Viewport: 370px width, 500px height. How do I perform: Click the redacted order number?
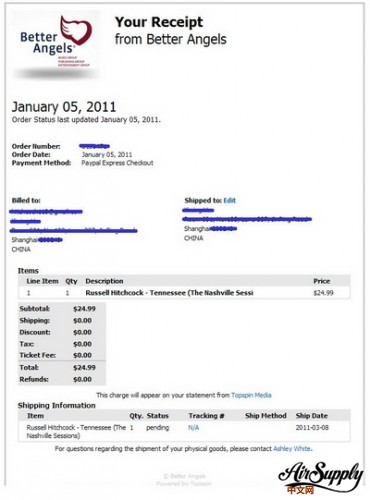94,146
